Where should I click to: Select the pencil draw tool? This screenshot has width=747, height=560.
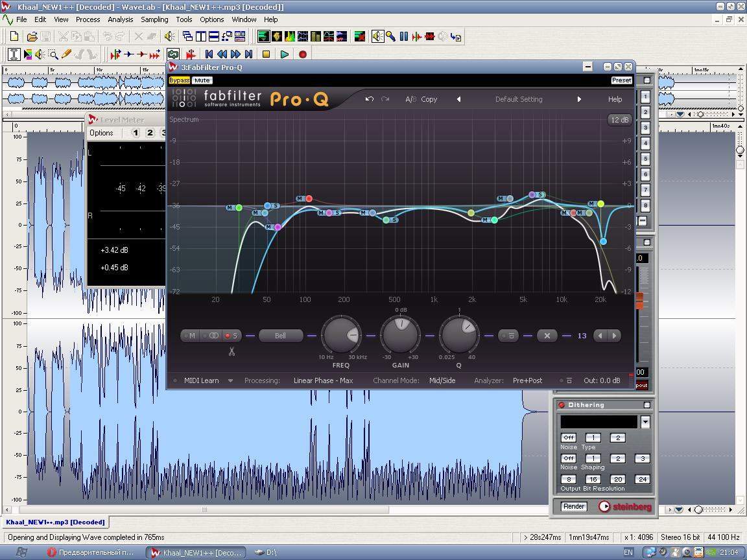[x=66, y=54]
